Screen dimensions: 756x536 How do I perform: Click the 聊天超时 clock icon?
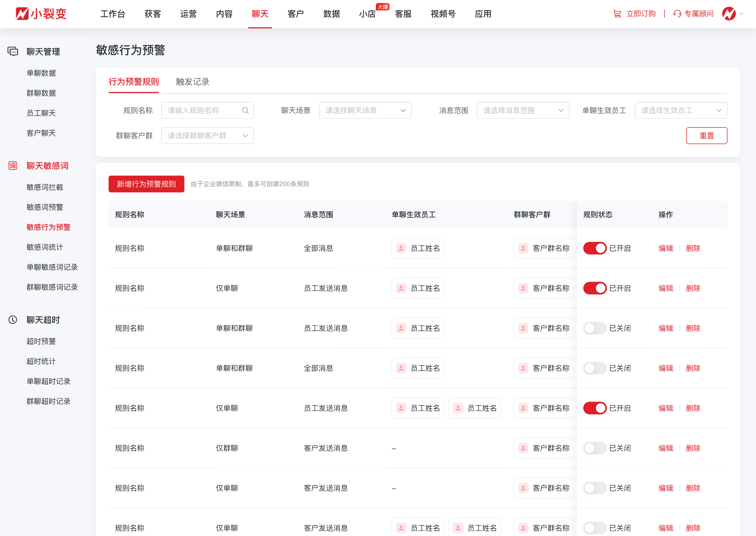pyautogui.click(x=13, y=320)
